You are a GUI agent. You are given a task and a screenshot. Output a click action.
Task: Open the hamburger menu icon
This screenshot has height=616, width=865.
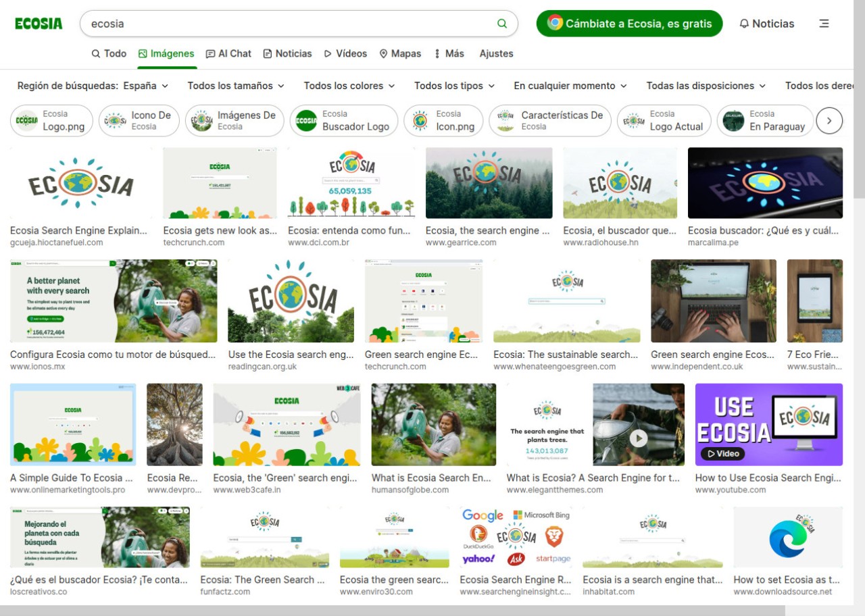(x=824, y=23)
